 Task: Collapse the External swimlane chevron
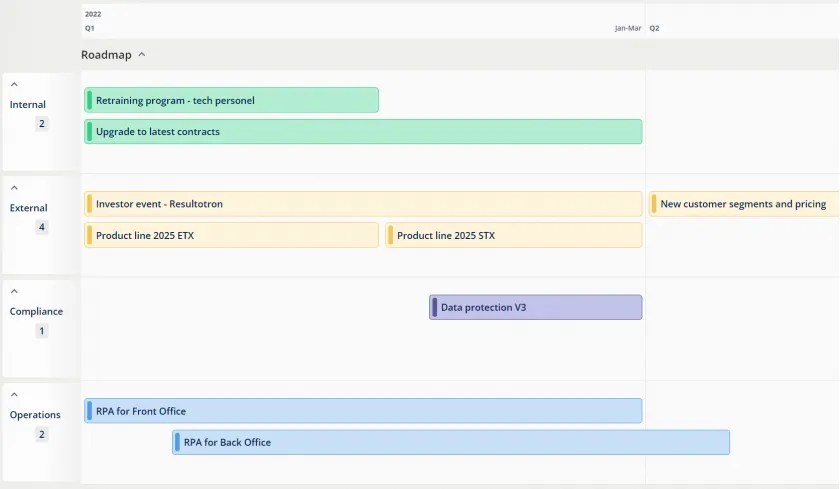coord(14,187)
